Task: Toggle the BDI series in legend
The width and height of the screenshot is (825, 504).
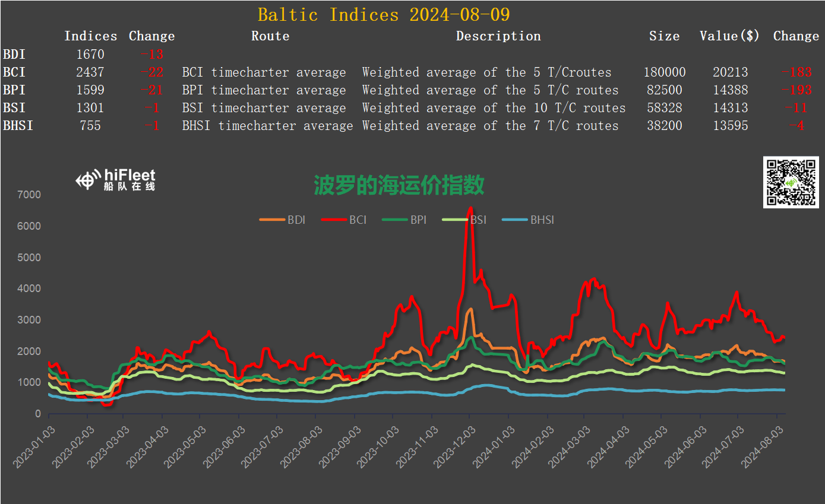Action: coord(283,220)
